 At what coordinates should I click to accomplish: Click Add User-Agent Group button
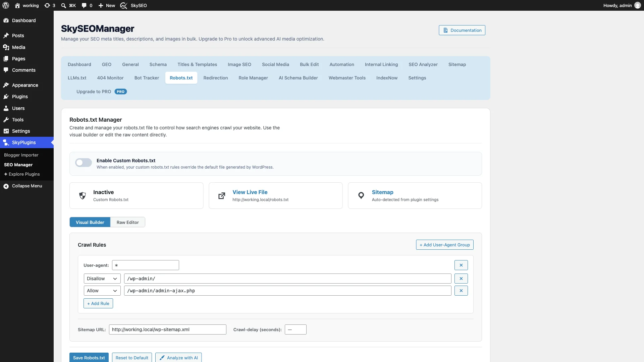tap(445, 245)
